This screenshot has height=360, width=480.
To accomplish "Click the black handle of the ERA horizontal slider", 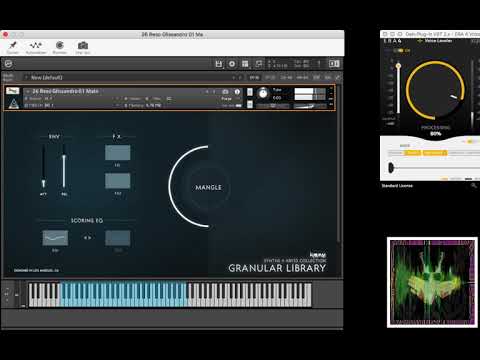I will [391, 167].
